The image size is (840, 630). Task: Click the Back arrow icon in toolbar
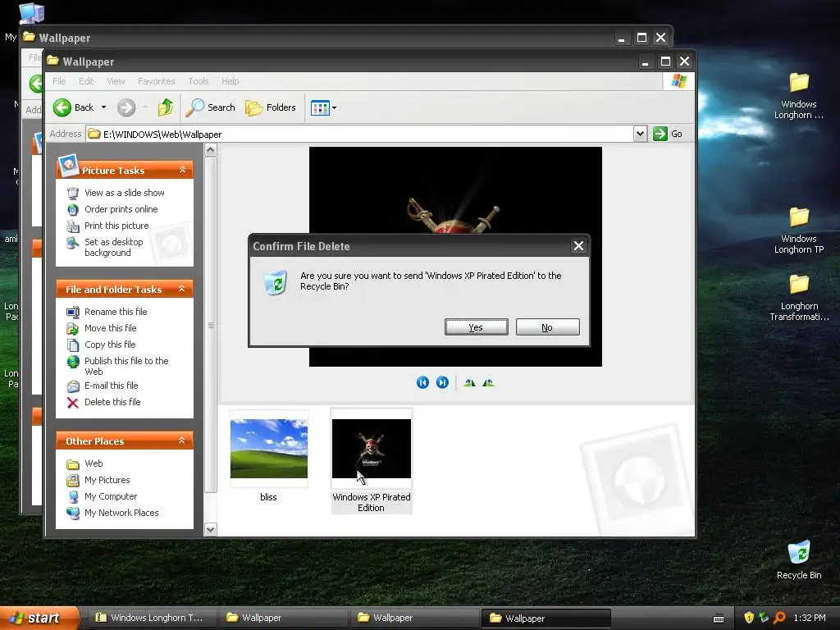pyautogui.click(x=62, y=107)
